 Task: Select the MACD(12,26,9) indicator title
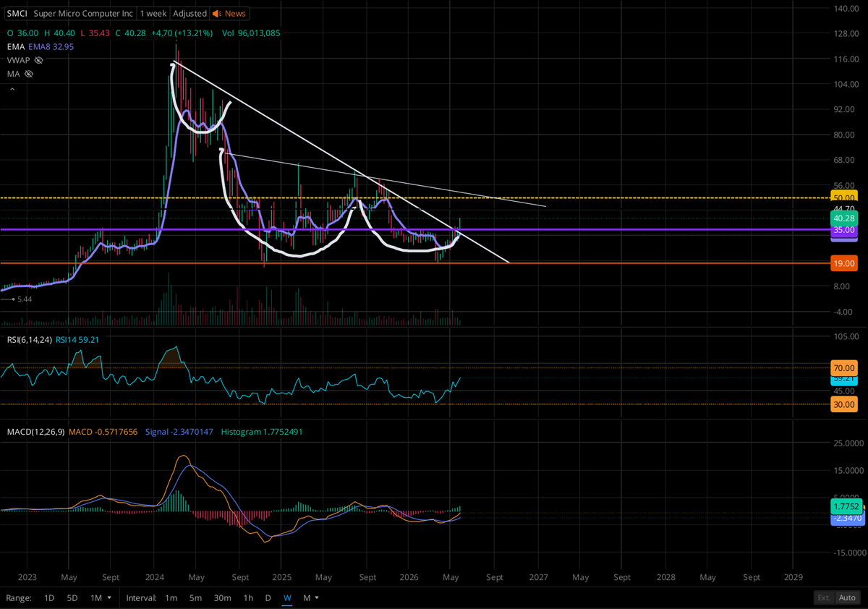pos(36,432)
